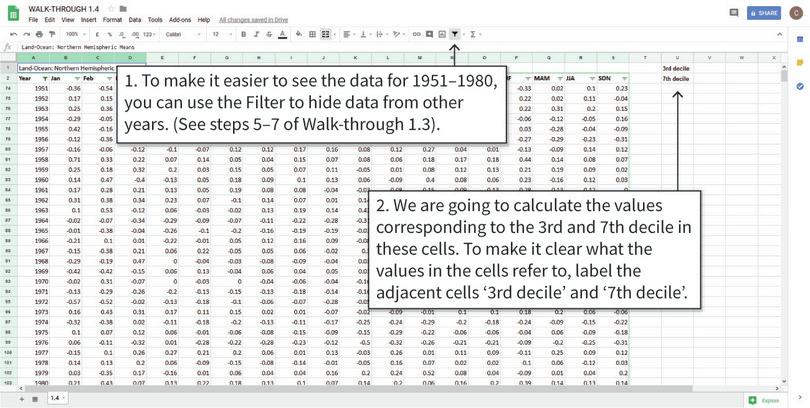Toggle Italic formatting

256,34
